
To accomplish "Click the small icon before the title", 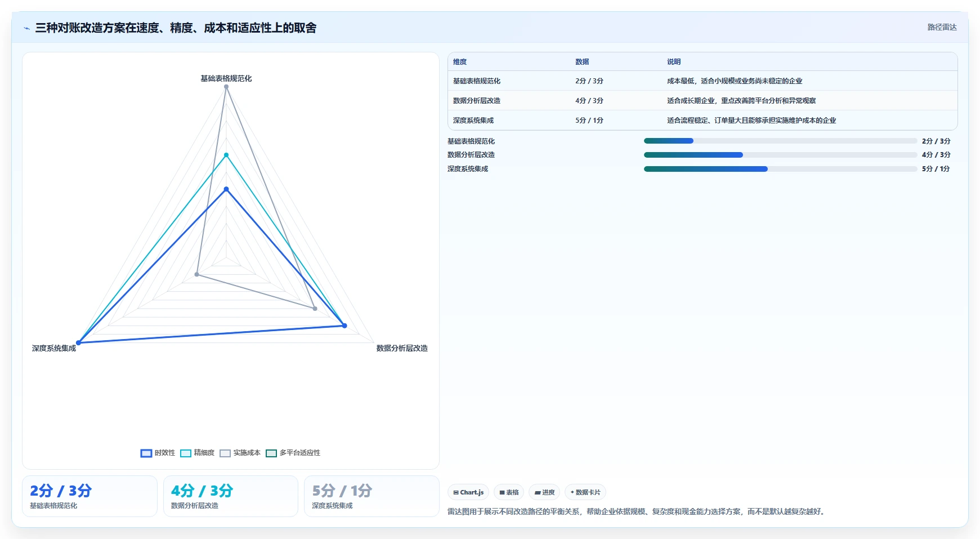I will (26, 28).
